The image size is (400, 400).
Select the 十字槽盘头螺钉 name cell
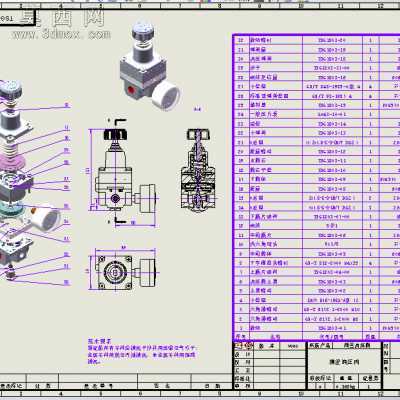pyautogui.click(x=276, y=263)
